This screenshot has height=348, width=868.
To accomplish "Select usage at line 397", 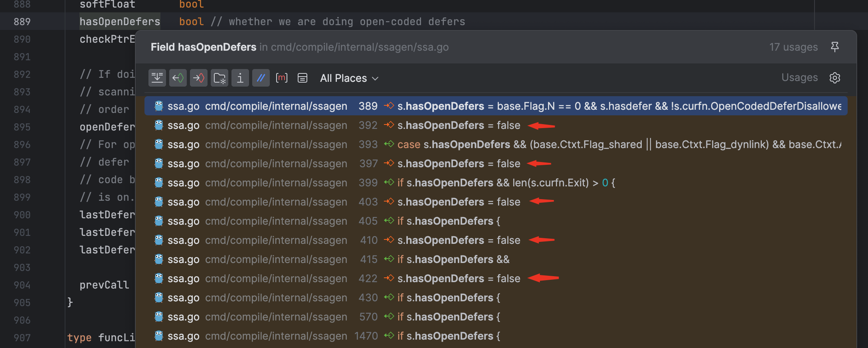I will pyautogui.click(x=496, y=164).
